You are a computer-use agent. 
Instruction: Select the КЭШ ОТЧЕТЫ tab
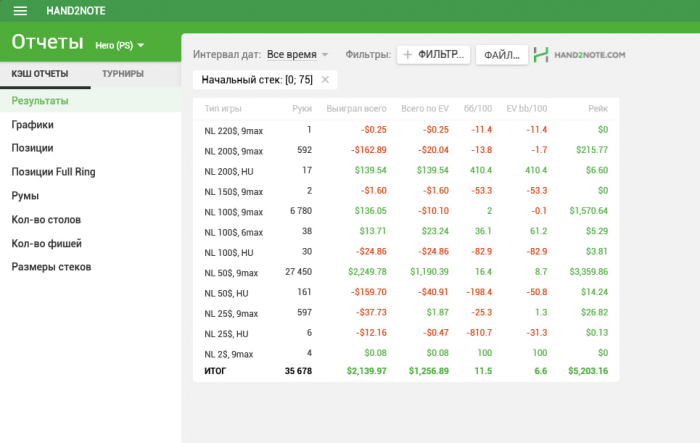coord(40,75)
